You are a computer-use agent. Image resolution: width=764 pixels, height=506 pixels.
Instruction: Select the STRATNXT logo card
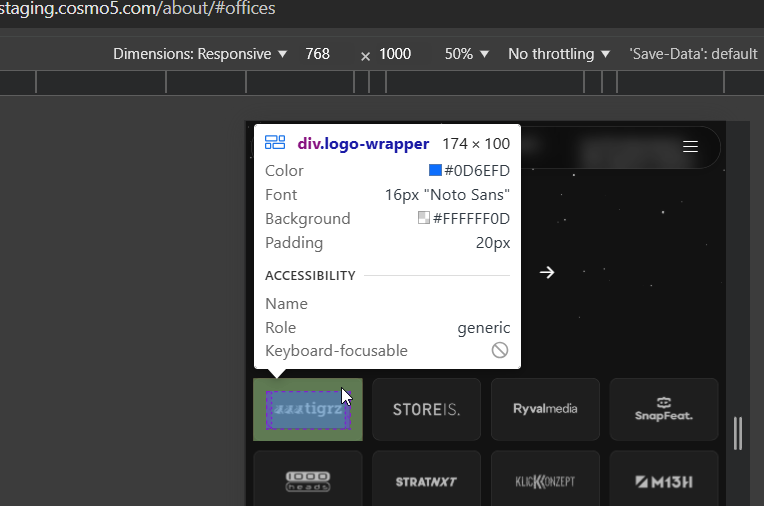click(x=426, y=479)
